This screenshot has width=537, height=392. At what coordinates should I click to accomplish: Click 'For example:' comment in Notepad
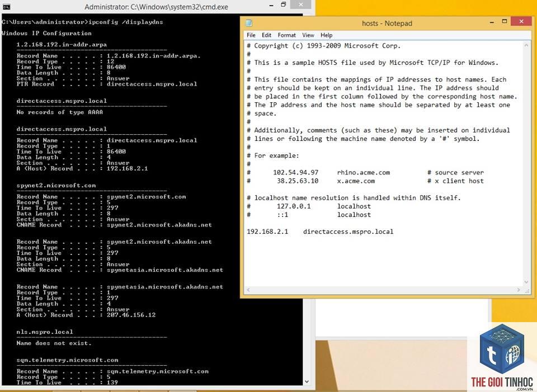coord(273,156)
